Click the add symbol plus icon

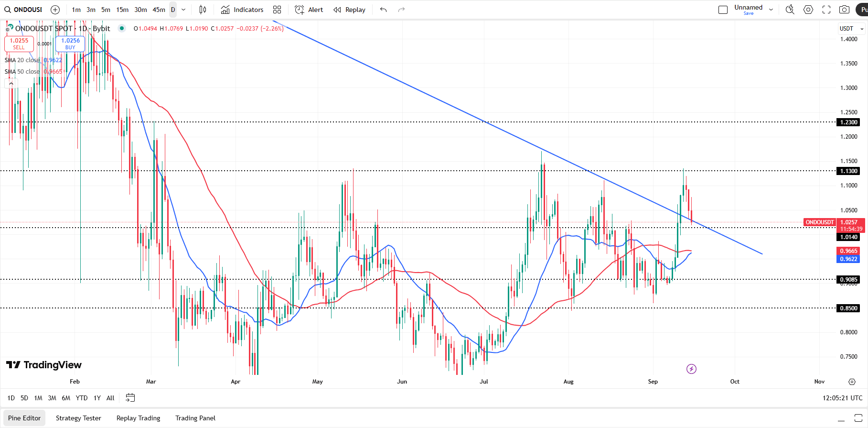55,10
